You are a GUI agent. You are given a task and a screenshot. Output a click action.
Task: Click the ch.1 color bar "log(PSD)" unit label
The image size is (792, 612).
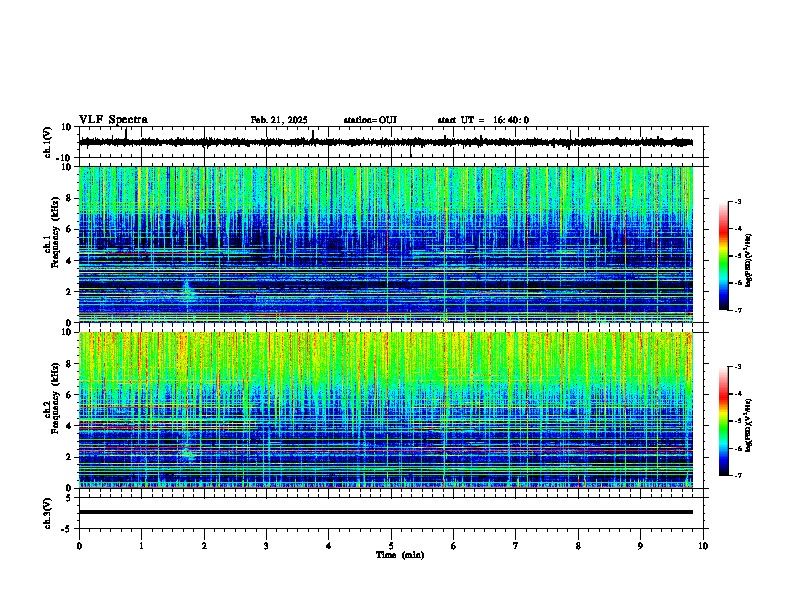749,261
